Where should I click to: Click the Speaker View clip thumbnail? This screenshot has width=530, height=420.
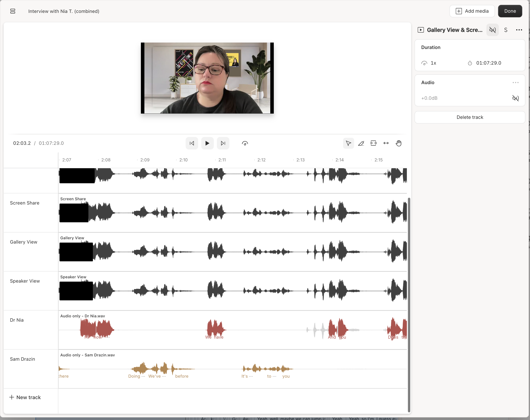[x=76, y=291]
